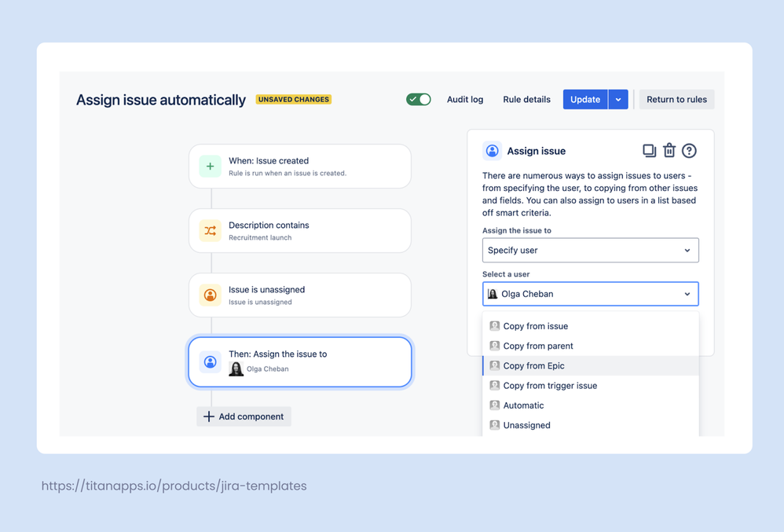Click the titanapps.io jira-templates URL text
The width and height of the screenshot is (784, 532).
174,486
